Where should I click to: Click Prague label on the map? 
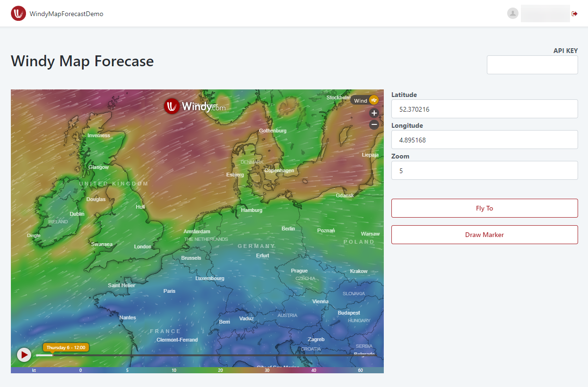coord(299,271)
